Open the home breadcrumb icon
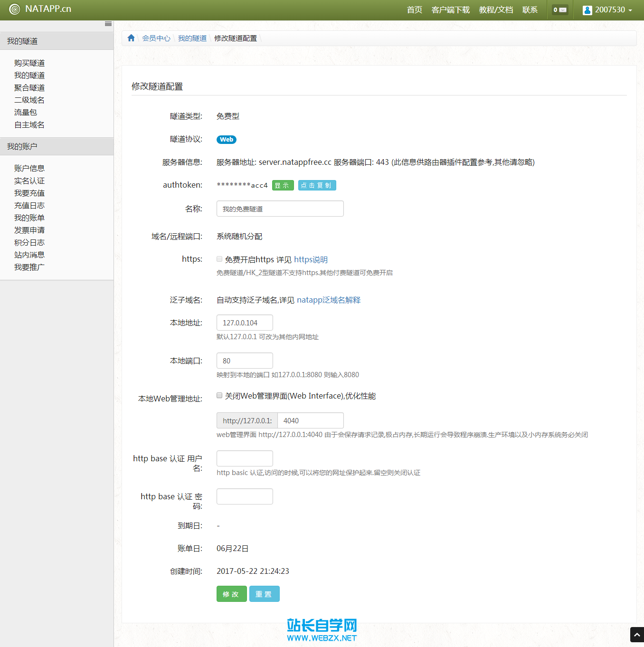 pyautogui.click(x=131, y=38)
